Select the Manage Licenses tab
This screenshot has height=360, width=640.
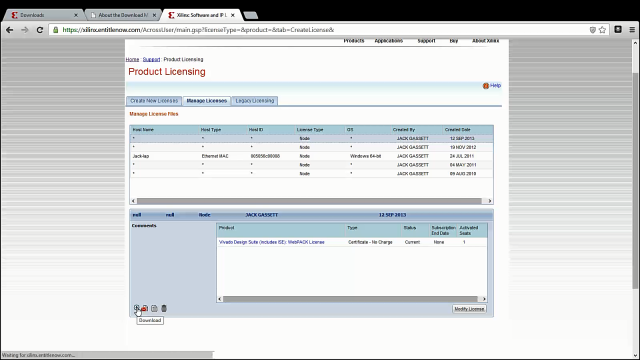(x=207, y=101)
